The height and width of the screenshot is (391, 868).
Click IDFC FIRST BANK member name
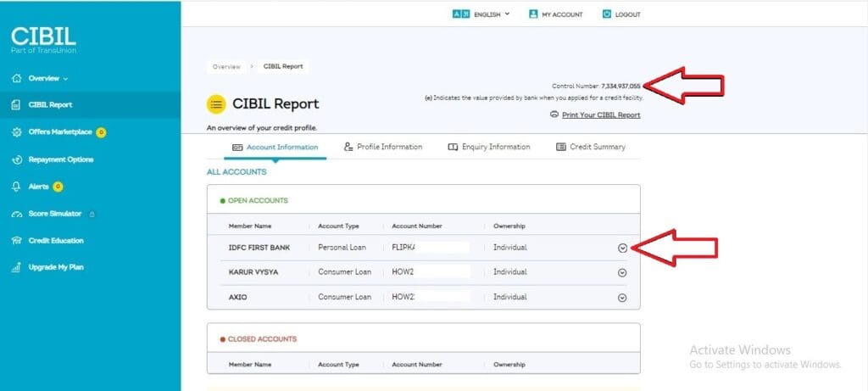pos(259,248)
